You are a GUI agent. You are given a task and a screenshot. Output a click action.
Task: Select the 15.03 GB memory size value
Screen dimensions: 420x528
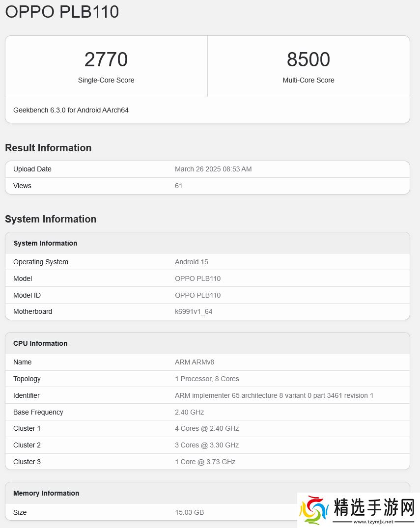(189, 512)
